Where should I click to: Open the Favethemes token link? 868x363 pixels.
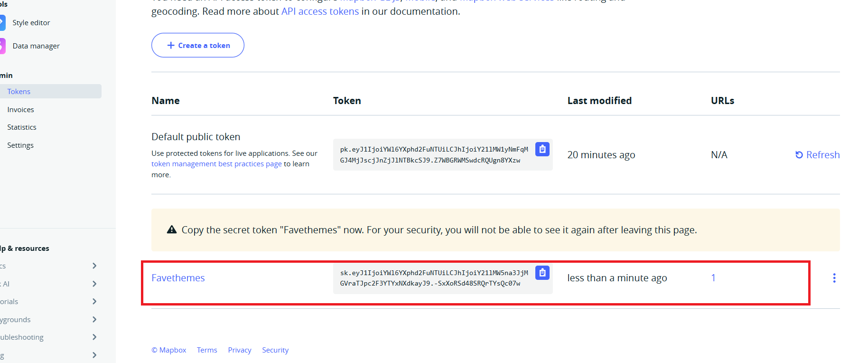pyautogui.click(x=178, y=278)
